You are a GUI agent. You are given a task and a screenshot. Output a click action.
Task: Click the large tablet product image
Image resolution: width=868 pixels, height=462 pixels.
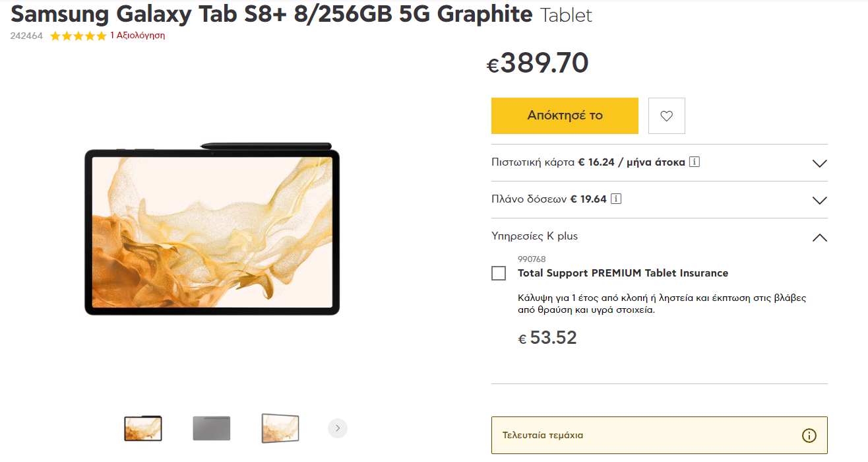click(x=212, y=231)
